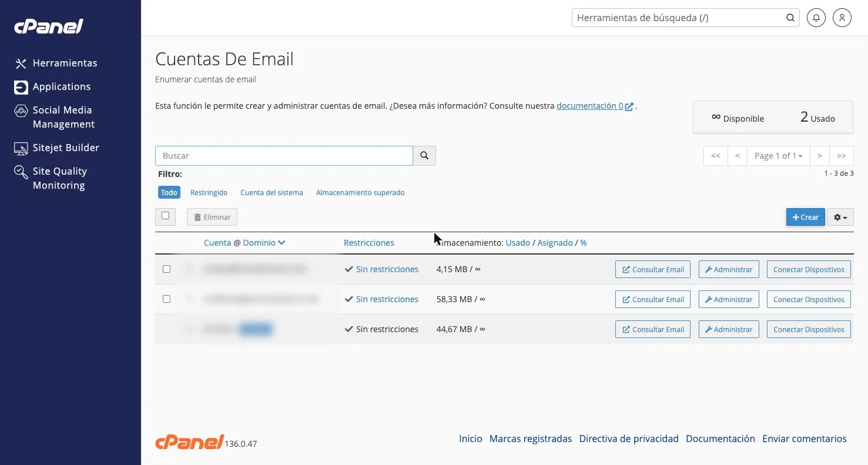Click the magnifier in the top search bar

pyautogui.click(x=790, y=18)
